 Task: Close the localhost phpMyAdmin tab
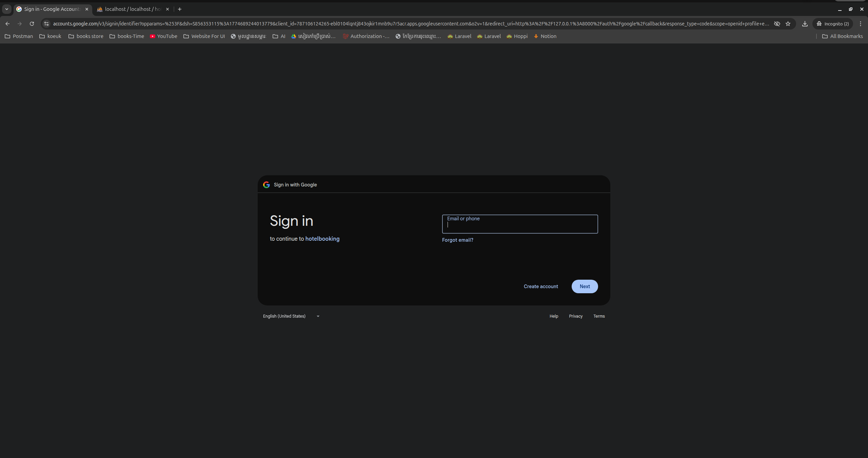tap(167, 9)
